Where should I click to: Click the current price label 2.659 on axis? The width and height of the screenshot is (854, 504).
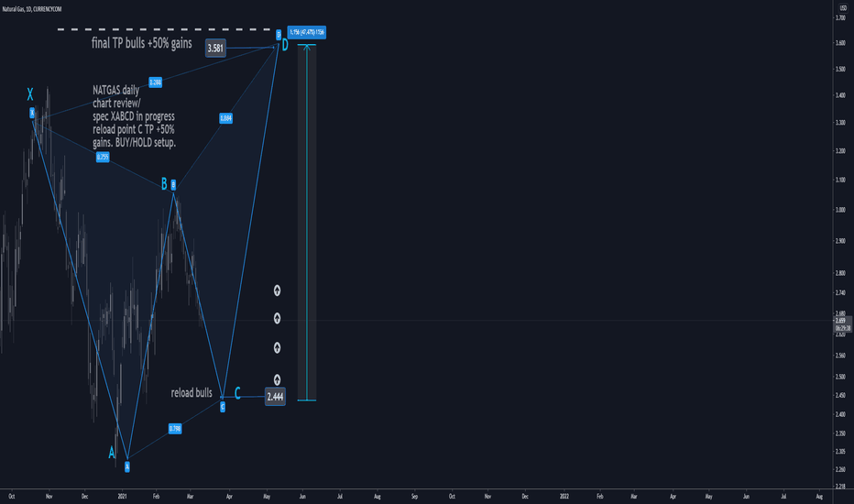pos(843,321)
